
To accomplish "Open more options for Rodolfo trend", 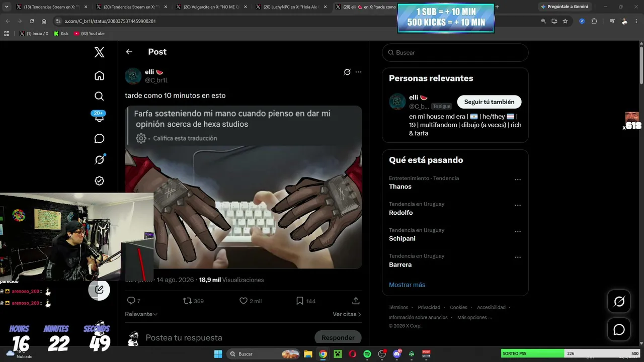I will click(518, 206).
